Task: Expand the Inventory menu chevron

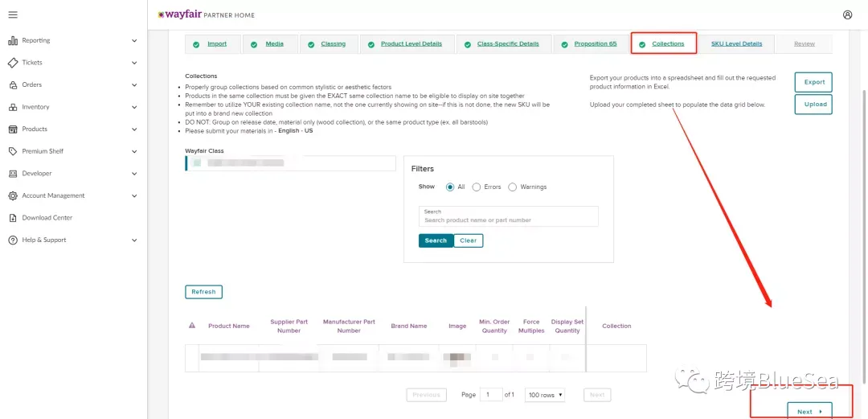Action: coord(134,107)
